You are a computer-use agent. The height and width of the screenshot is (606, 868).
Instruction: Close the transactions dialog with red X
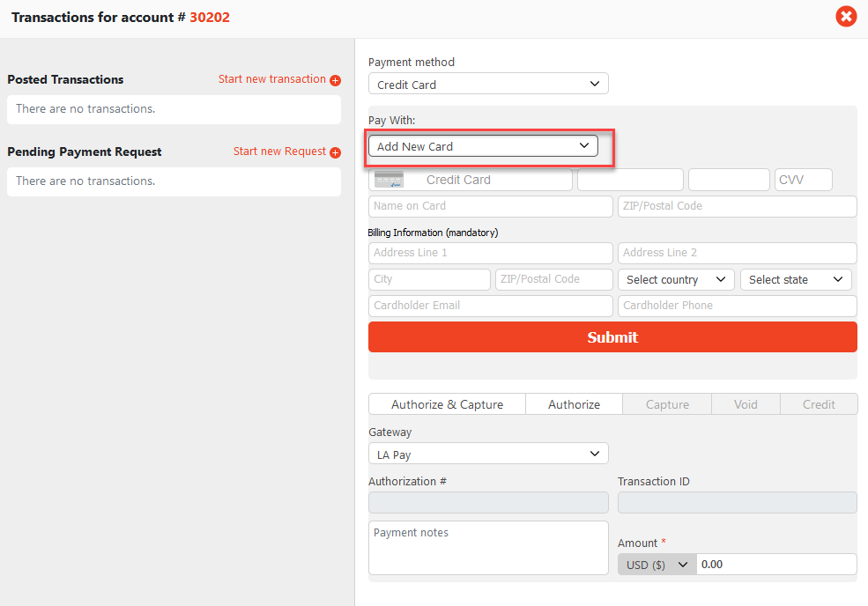846,17
